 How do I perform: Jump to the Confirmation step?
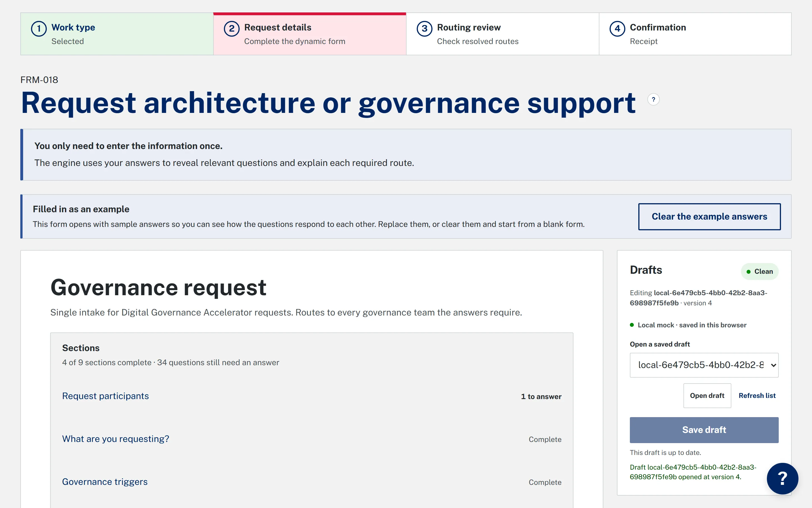coord(695,34)
